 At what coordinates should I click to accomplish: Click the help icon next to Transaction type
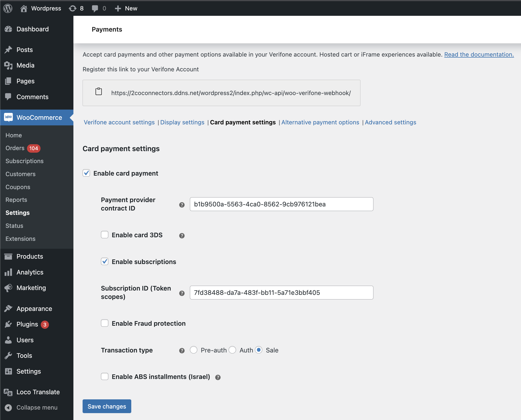click(x=182, y=350)
